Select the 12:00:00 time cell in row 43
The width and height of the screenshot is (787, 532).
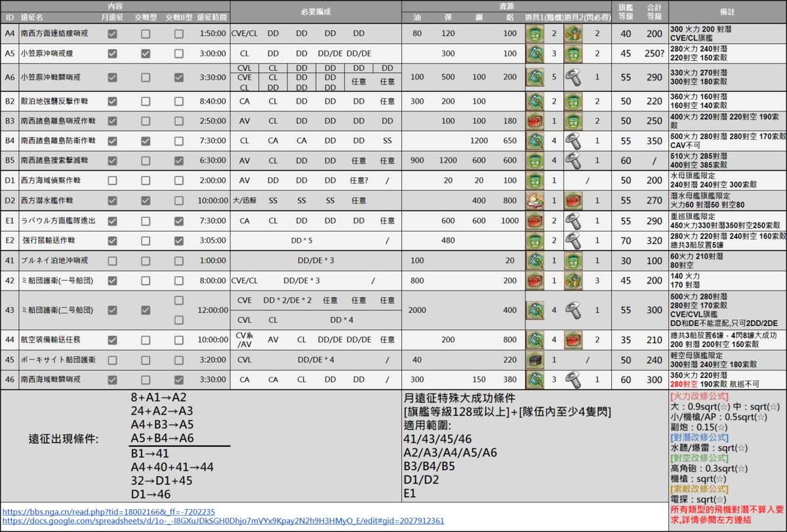tap(211, 310)
